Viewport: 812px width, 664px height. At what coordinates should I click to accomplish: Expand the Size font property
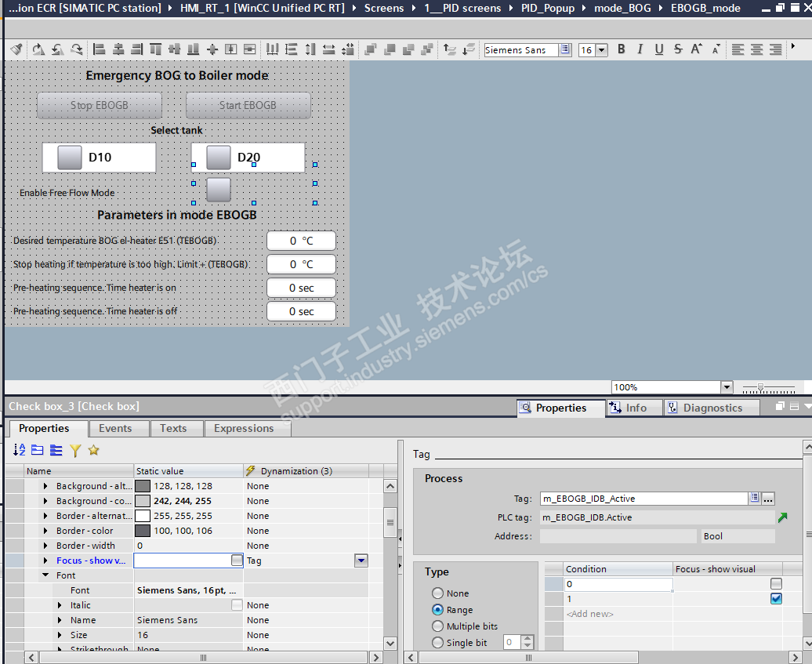tap(60, 634)
